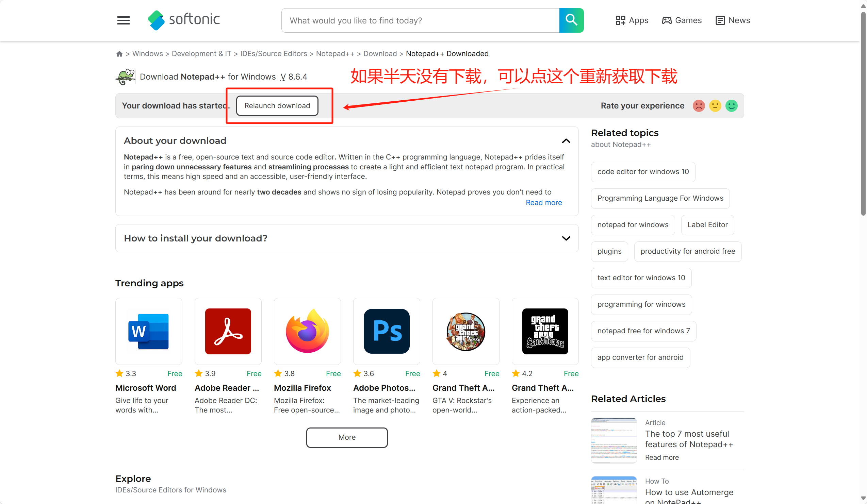This screenshot has width=867, height=504.
Task: Focus the search input field
Action: 421,20
